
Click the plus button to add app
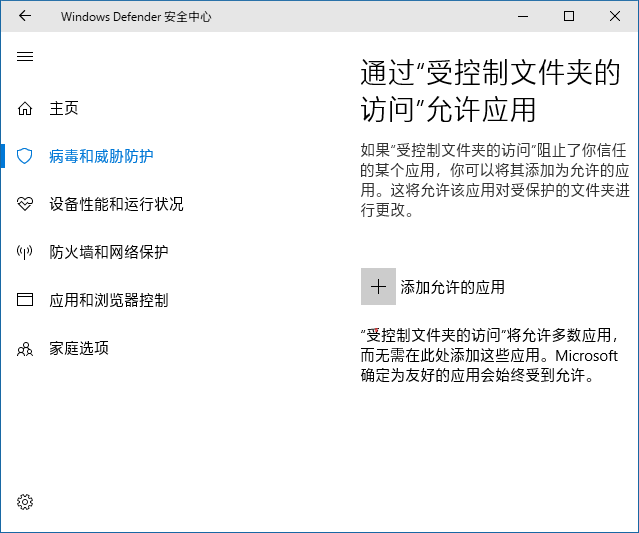click(378, 286)
